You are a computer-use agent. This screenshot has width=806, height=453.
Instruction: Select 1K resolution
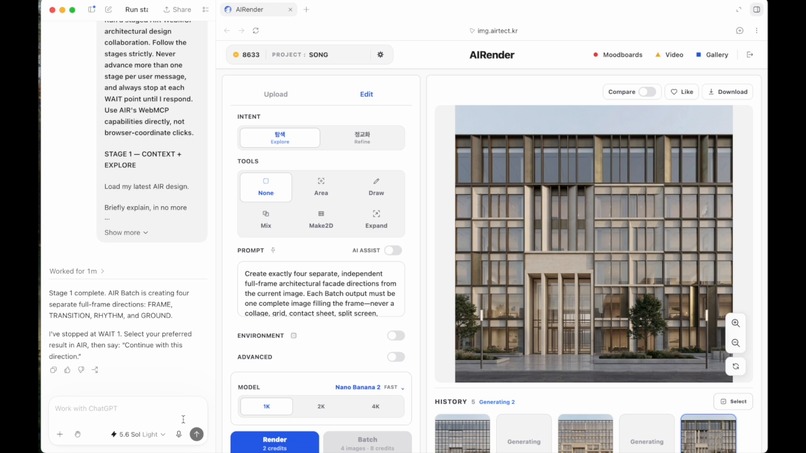[266, 406]
